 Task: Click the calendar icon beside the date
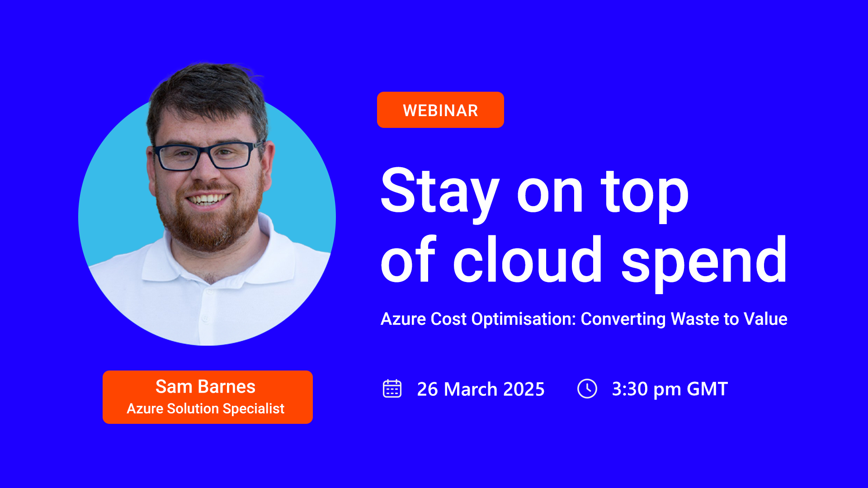[x=393, y=389]
